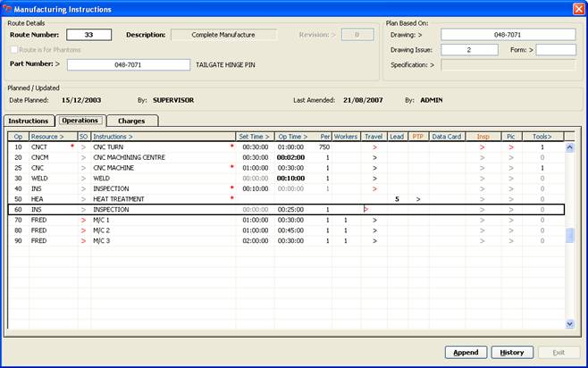
Task: Click the Tools column header
Action: click(542, 137)
